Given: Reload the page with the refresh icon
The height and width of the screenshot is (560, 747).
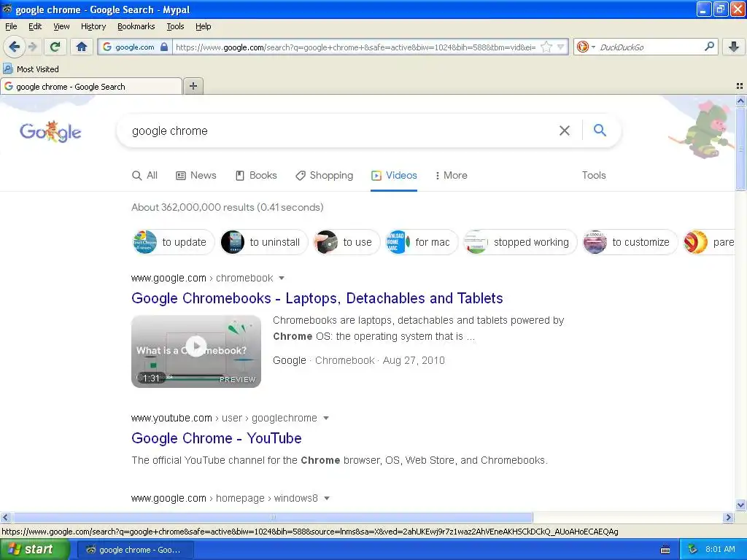Looking at the screenshot, I should coord(55,47).
